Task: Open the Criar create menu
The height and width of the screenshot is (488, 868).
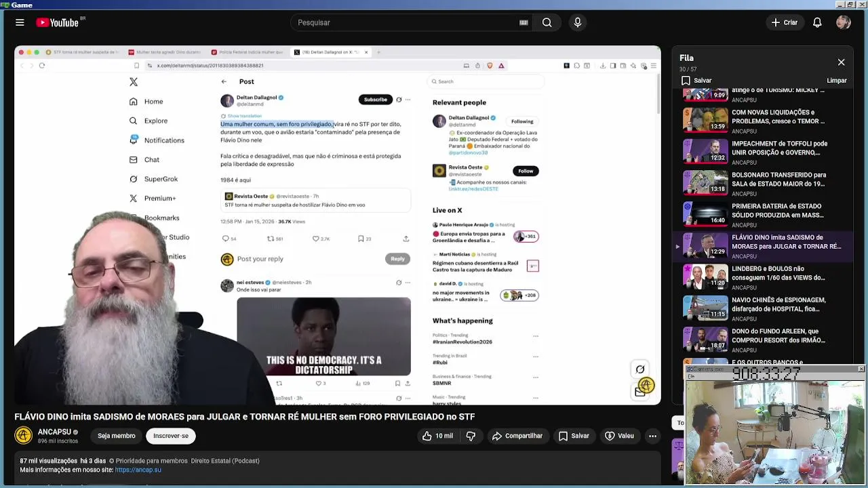Action: tap(785, 22)
